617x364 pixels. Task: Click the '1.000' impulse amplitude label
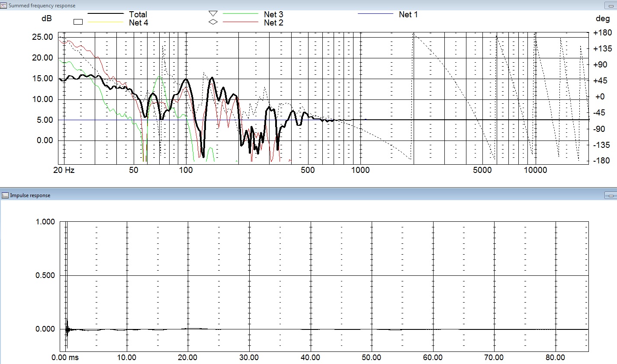[45, 222]
